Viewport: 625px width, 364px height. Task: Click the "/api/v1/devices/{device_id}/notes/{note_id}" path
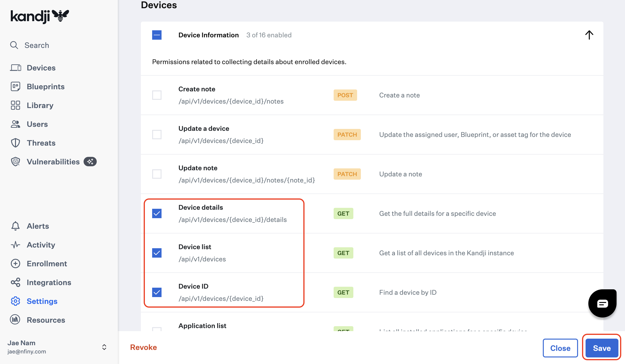click(247, 180)
